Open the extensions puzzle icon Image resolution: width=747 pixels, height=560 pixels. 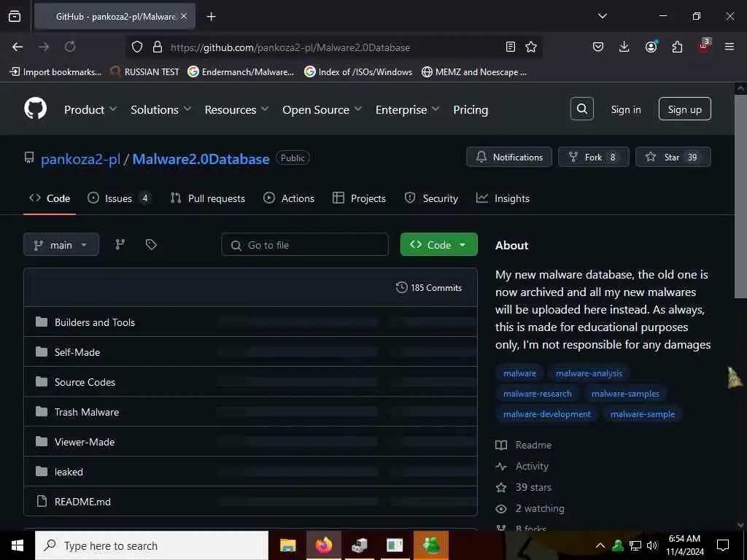[x=677, y=47]
